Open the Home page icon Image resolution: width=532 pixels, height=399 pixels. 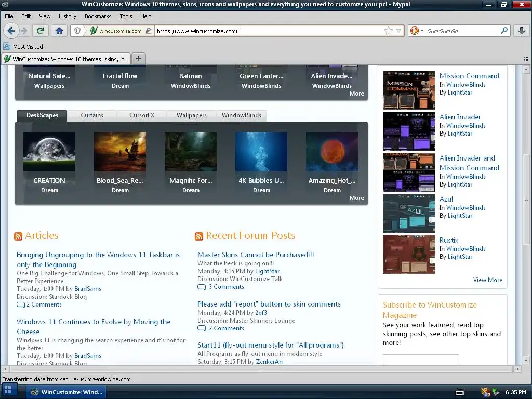[59, 31]
